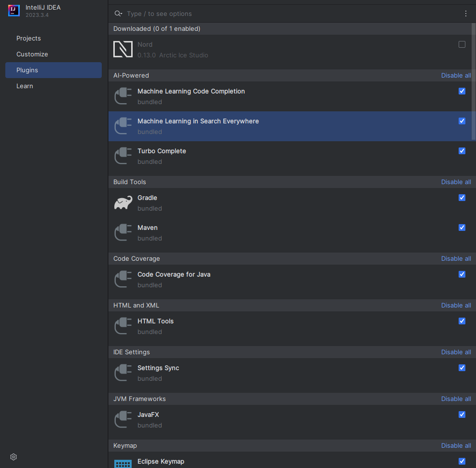Click the search magnifier options icon
Image resolution: width=476 pixels, height=468 pixels.
pos(118,13)
